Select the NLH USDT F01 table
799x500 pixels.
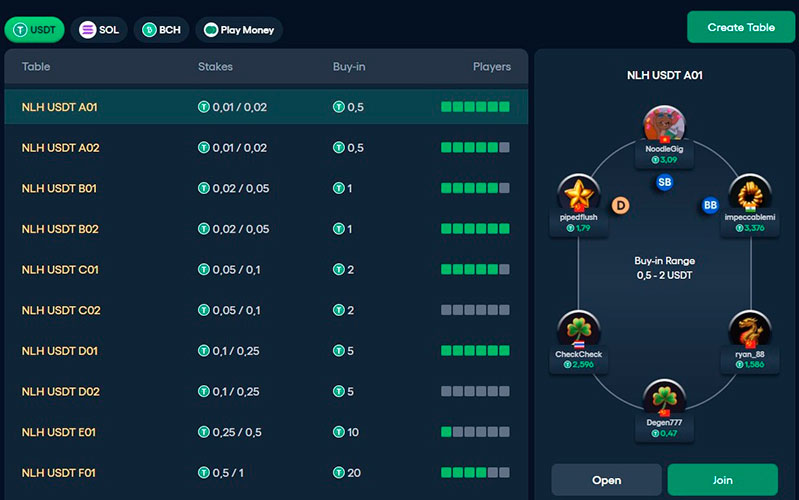(266, 473)
